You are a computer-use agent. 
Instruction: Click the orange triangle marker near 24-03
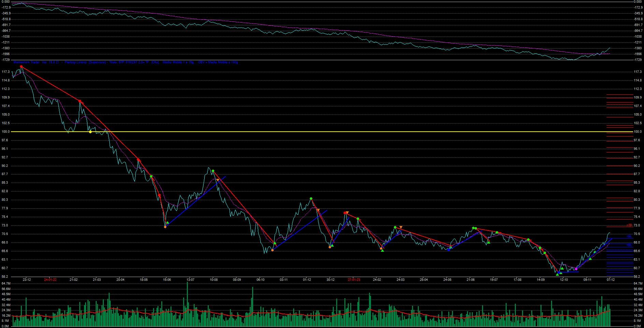(x=401, y=227)
